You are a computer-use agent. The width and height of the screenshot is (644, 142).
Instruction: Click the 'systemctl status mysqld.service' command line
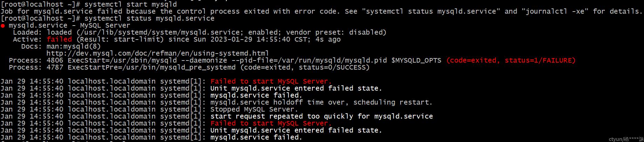(149, 19)
